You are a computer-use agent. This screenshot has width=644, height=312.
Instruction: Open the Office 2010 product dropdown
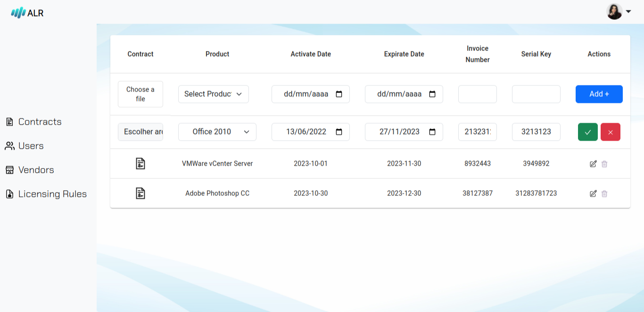pyautogui.click(x=217, y=132)
